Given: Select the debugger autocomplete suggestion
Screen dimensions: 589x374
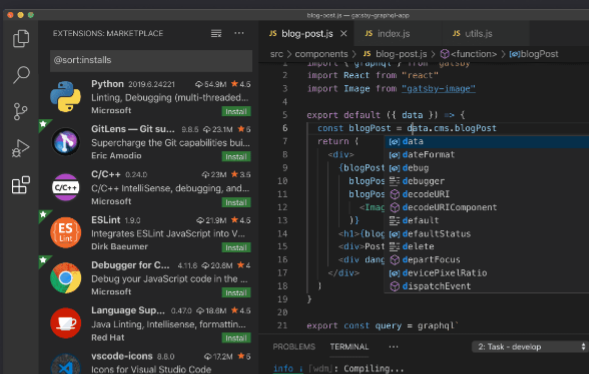Looking at the screenshot, I should coord(487,181).
